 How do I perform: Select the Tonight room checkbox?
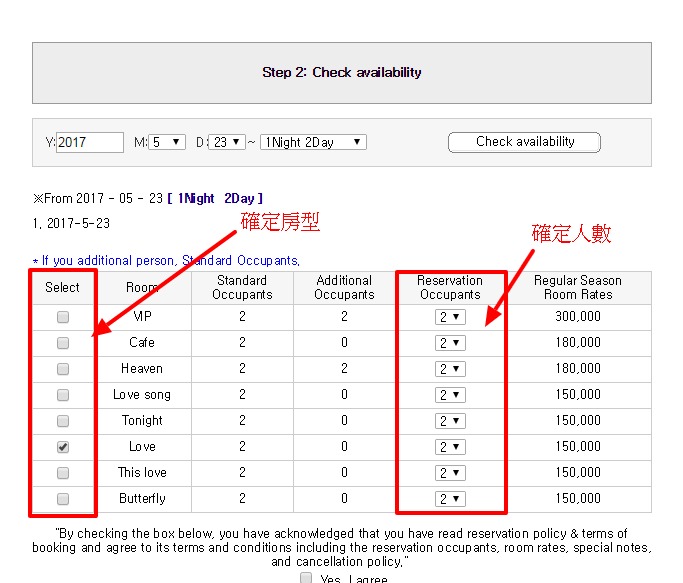tap(63, 421)
